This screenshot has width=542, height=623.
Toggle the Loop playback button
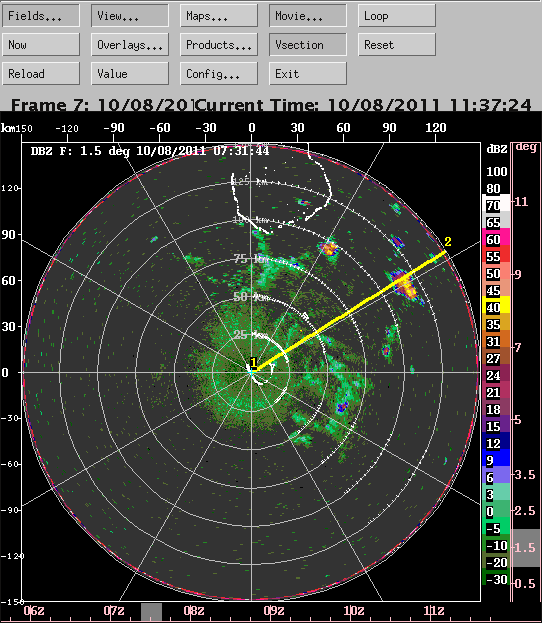397,16
